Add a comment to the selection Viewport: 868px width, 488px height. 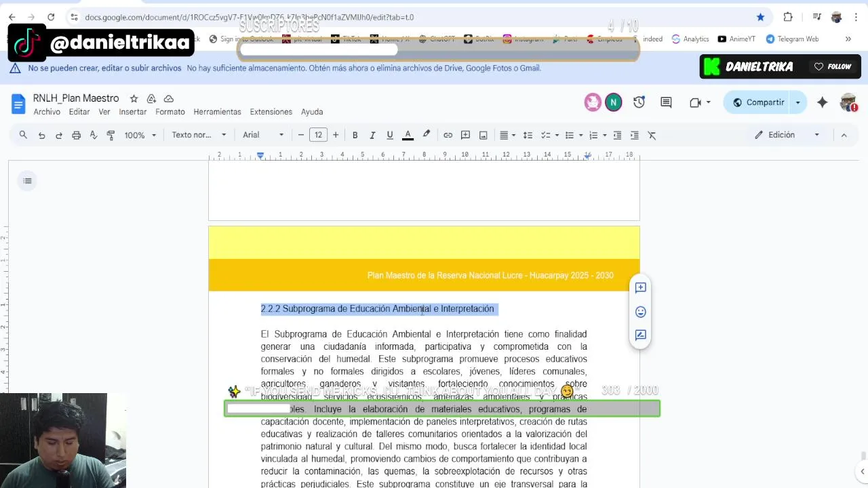pos(640,287)
